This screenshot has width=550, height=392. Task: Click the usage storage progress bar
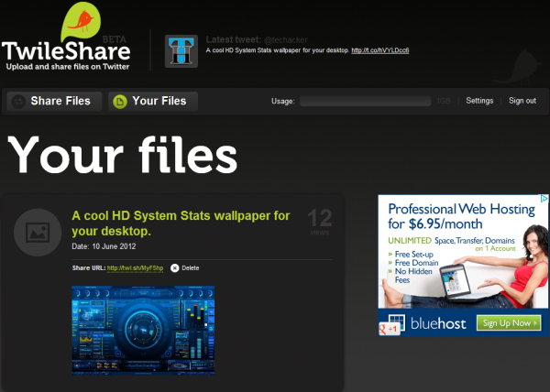click(x=365, y=102)
